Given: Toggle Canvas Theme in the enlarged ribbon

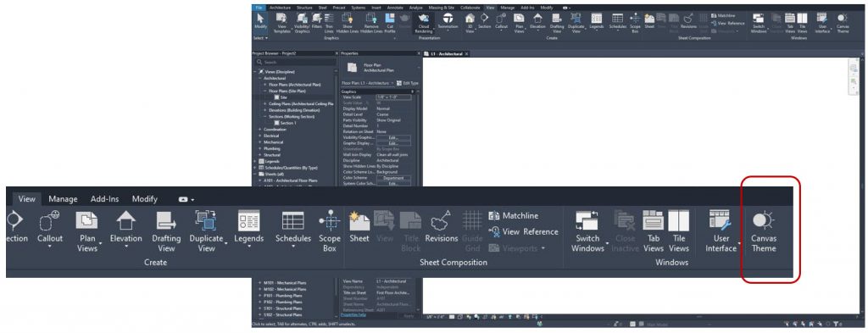Looking at the screenshot, I should [x=764, y=232].
